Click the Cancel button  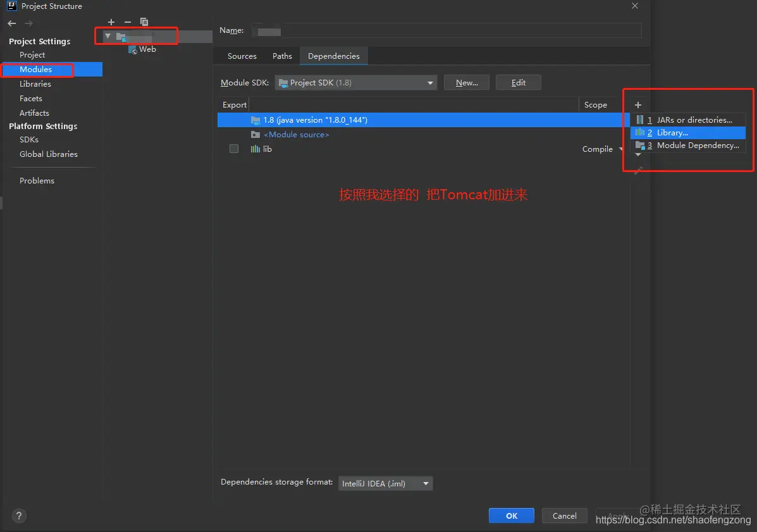(564, 516)
